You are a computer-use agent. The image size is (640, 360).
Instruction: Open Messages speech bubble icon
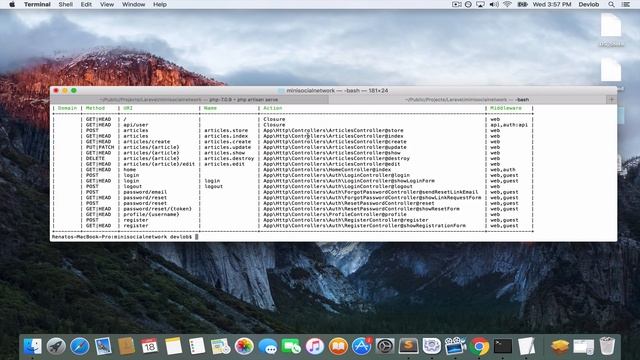coord(268,347)
